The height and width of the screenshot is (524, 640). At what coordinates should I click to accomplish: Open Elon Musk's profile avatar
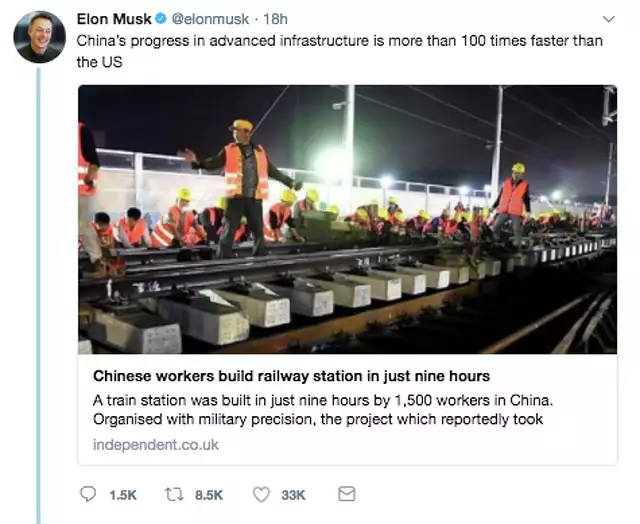pyautogui.click(x=39, y=37)
